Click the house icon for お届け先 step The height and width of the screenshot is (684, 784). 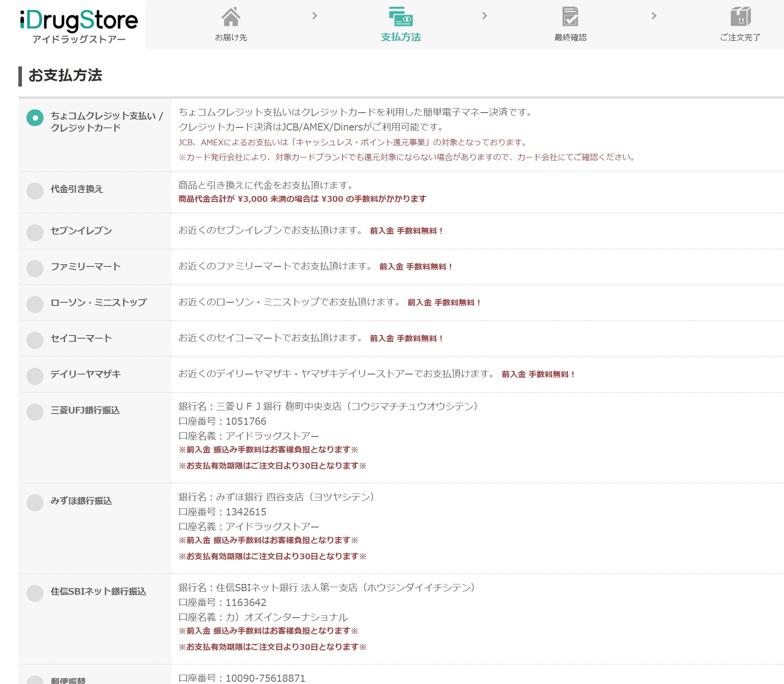231,17
